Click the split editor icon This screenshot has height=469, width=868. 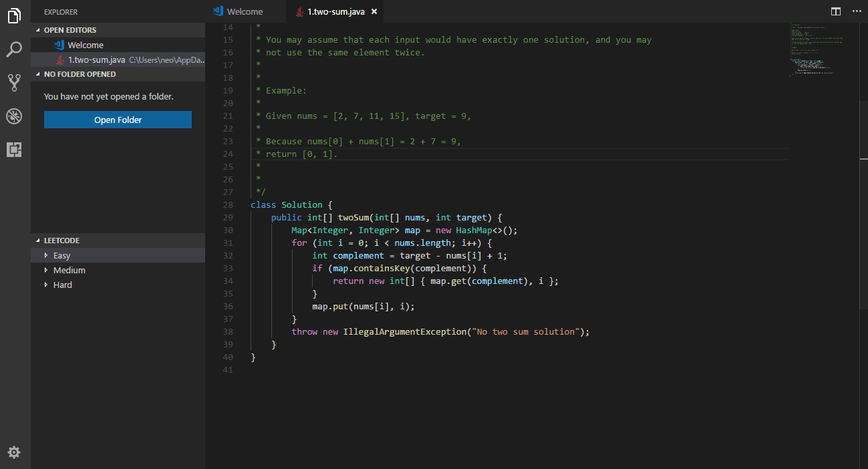coord(835,11)
